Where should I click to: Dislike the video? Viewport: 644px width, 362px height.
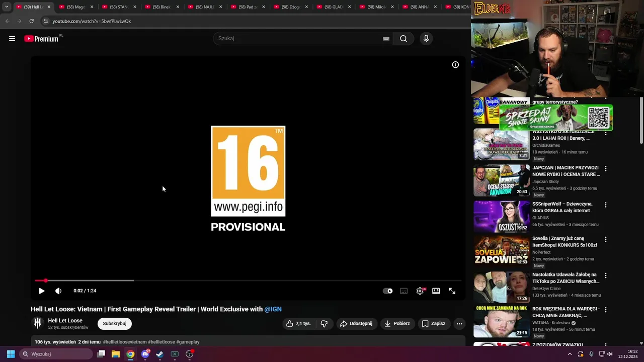[x=324, y=324]
